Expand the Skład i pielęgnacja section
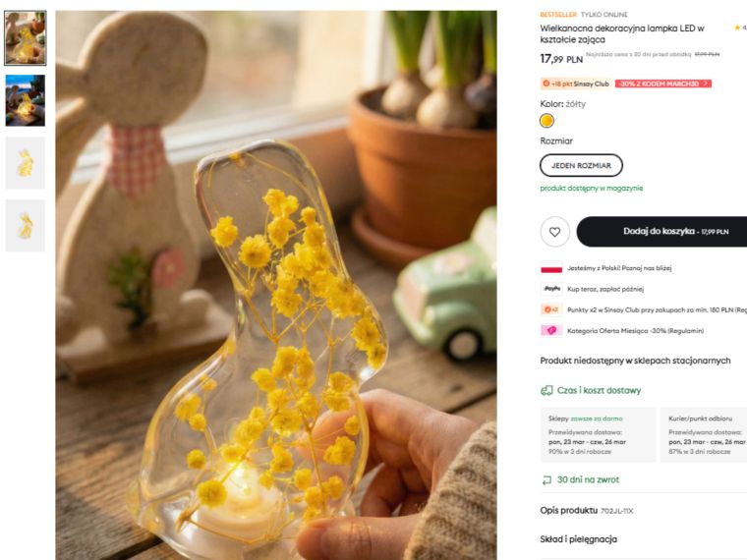This screenshot has width=747, height=560. click(578, 539)
